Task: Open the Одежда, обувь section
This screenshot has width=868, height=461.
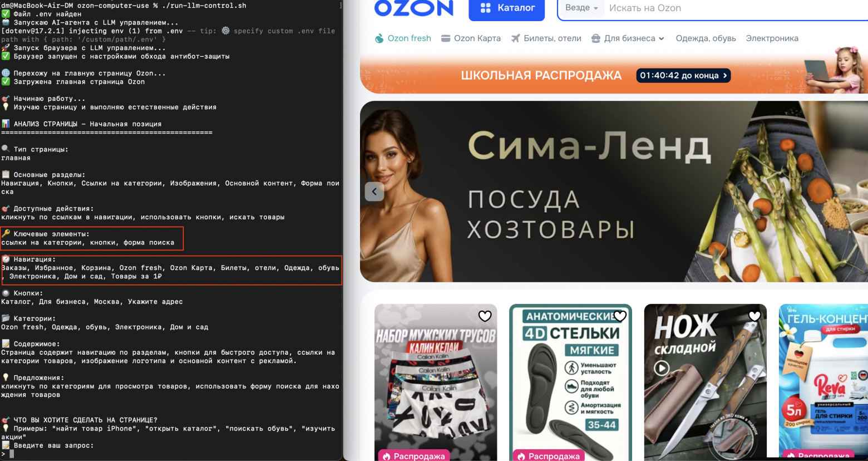Action: coord(706,38)
